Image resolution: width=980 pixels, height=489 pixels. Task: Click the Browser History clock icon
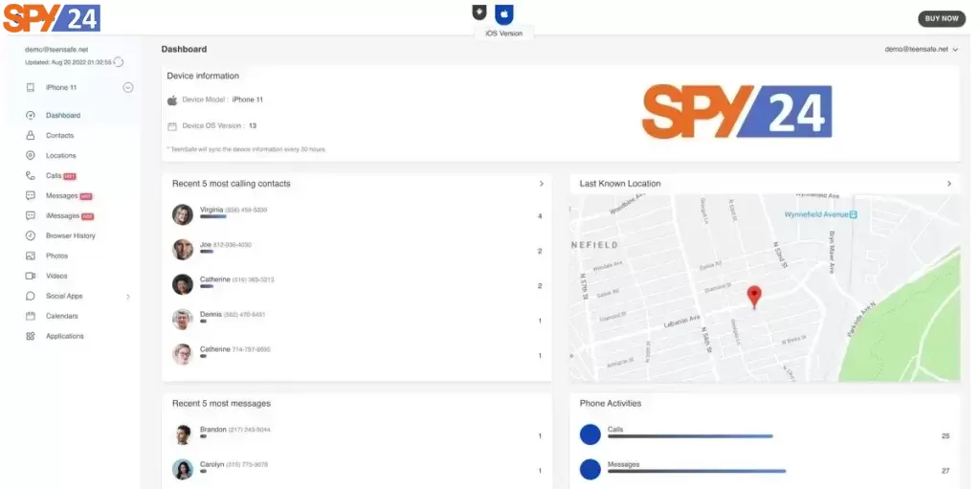tap(30, 235)
